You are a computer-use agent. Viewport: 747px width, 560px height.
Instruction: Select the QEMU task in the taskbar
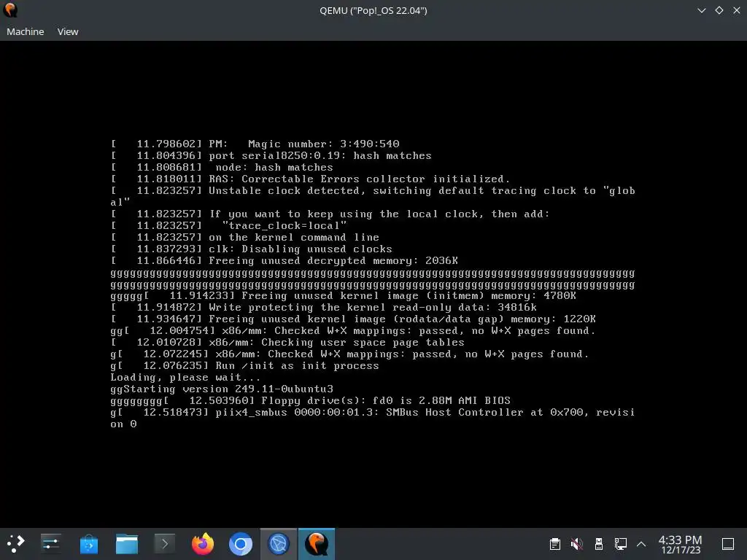[317, 544]
